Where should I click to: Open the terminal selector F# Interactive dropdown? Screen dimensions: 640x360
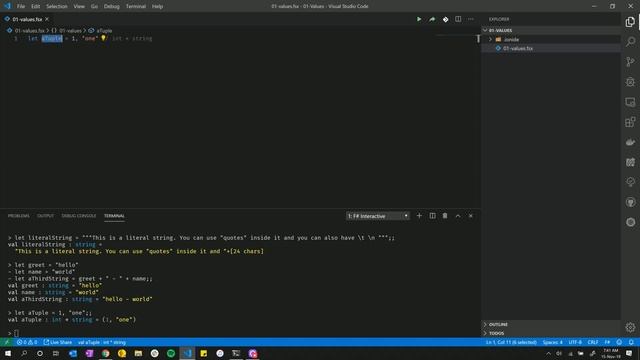pyautogui.click(x=378, y=216)
